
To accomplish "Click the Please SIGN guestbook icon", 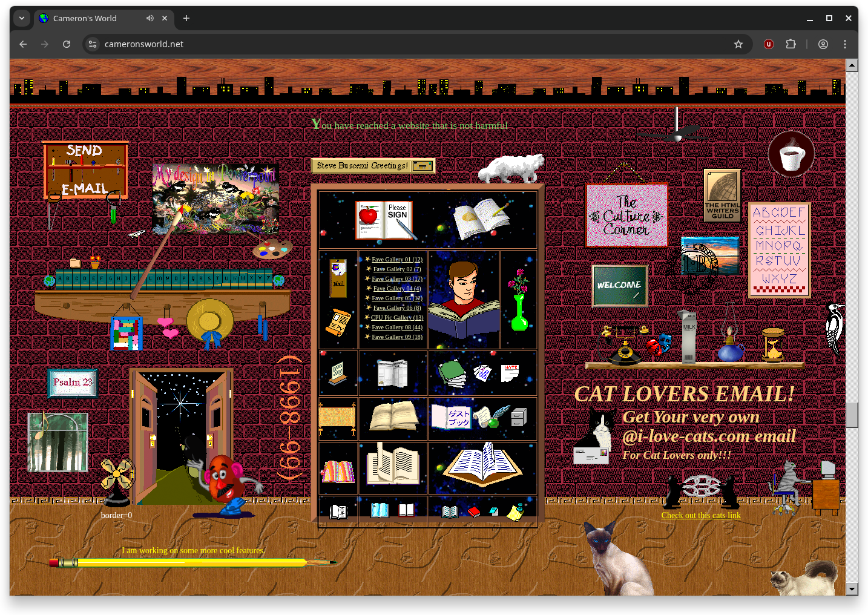I will coord(386,220).
